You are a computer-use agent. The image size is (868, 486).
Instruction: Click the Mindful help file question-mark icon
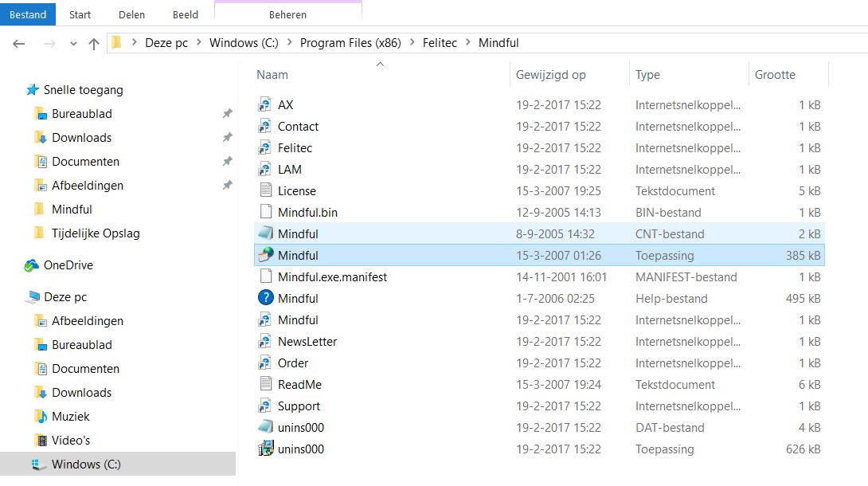(266, 298)
